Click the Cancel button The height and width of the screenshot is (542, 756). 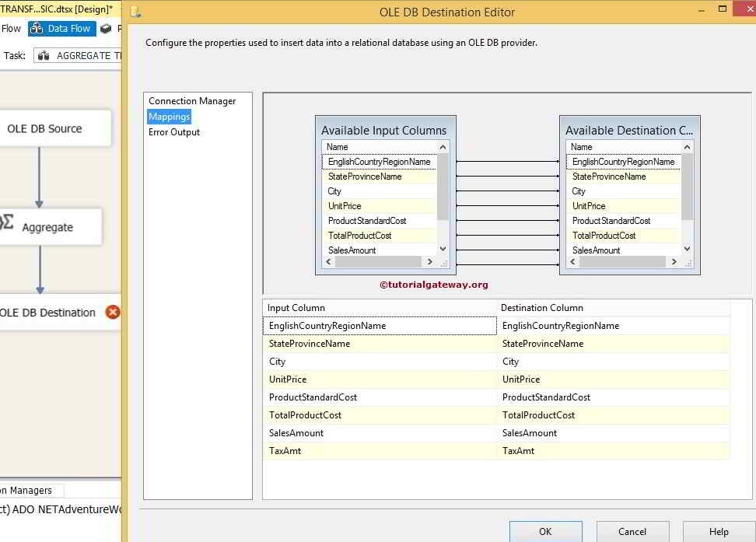coord(632,531)
